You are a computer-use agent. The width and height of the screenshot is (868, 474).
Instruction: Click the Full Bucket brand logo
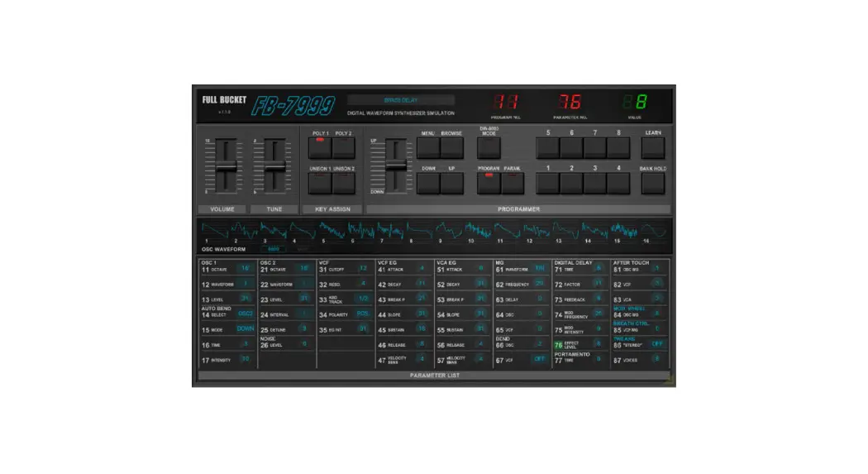(224, 100)
